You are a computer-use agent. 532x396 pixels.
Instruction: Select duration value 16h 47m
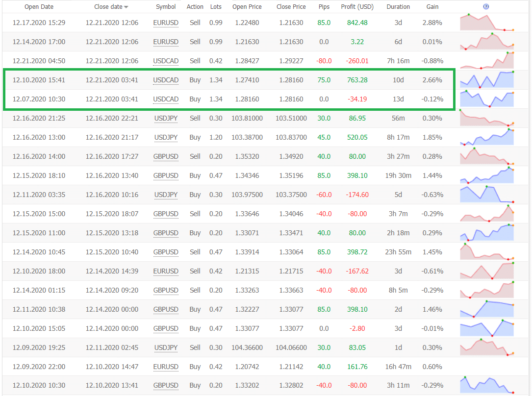click(398, 367)
